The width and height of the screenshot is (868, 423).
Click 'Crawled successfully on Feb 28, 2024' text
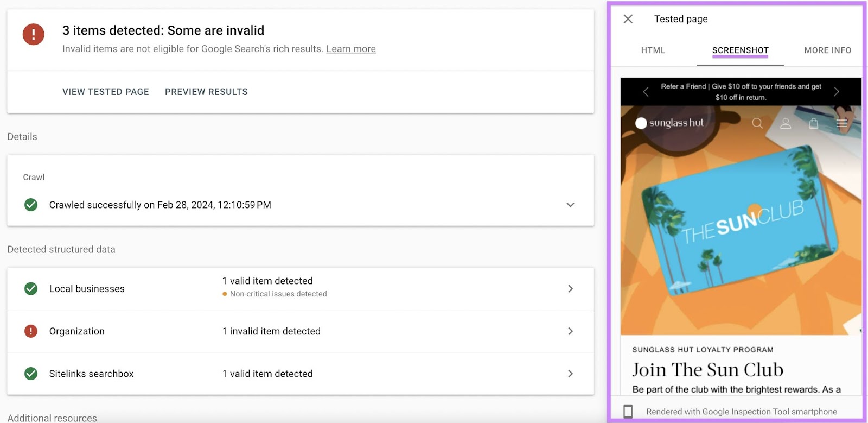pyautogui.click(x=160, y=205)
